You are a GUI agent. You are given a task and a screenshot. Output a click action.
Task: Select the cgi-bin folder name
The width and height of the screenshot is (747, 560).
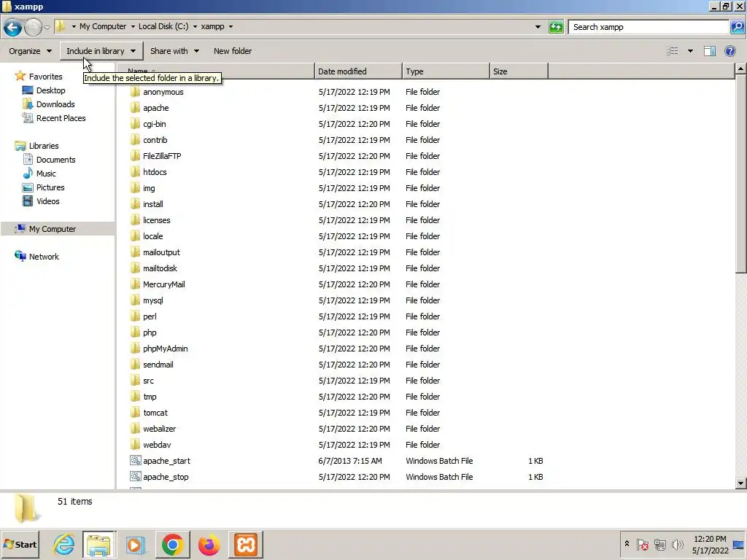(155, 124)
